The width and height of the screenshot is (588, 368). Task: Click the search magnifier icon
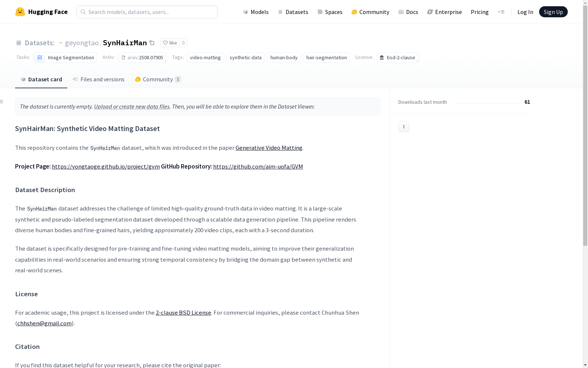(83, 12)
